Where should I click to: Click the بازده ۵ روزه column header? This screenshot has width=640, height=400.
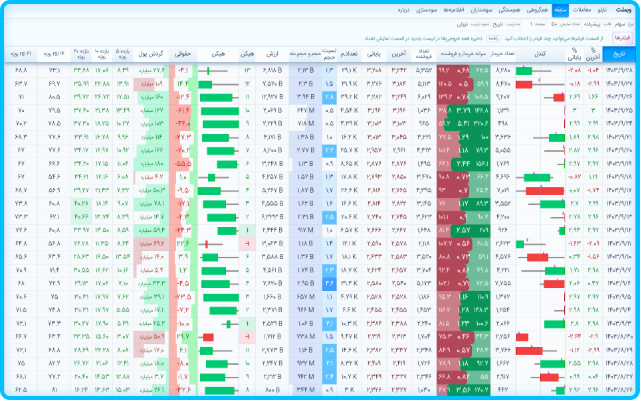122,54
